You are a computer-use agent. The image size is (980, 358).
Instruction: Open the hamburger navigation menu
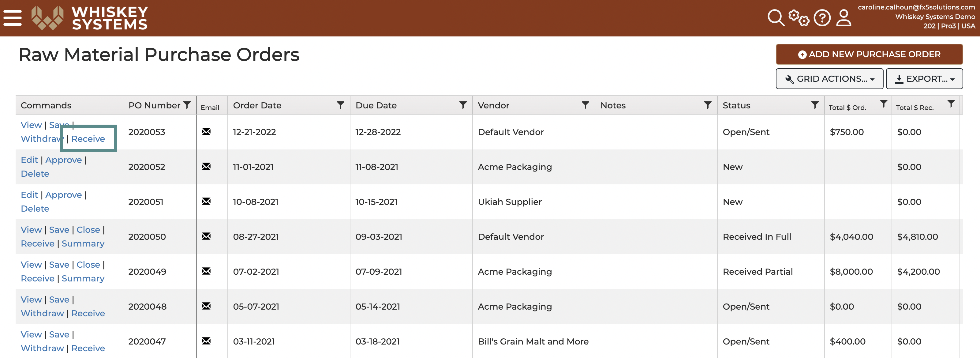click(13, 18)
